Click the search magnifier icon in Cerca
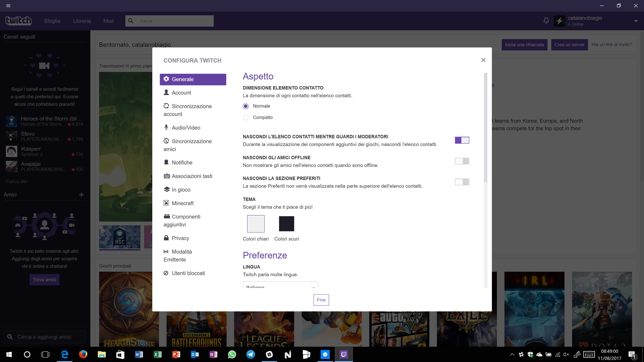644x362 pixels. click(x=131, y=21)
